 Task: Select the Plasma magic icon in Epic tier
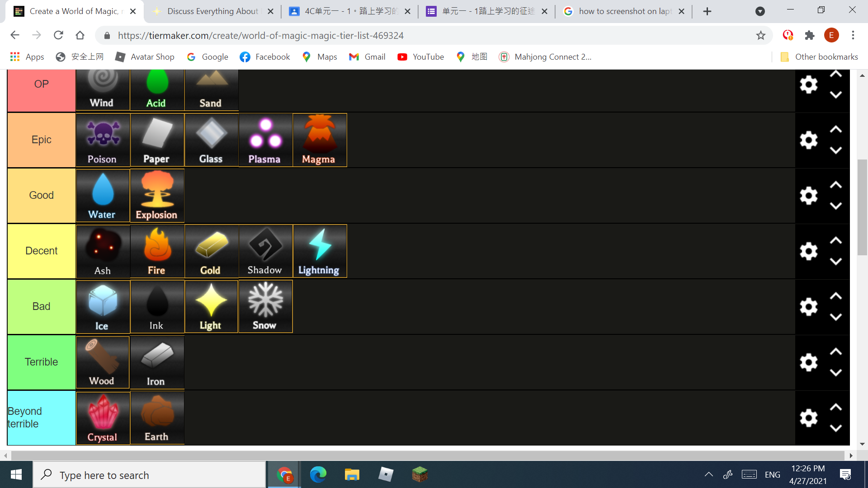pos(264,140)
